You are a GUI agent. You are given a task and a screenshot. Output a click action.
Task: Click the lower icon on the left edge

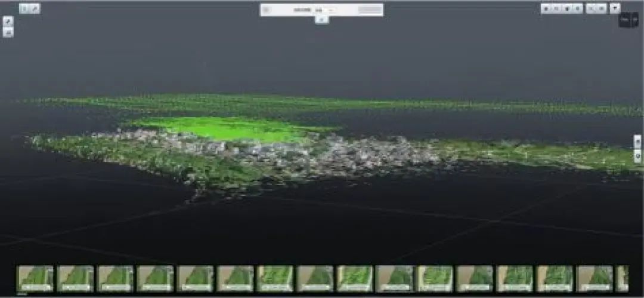pyautogui.click(x=8, y=32)
